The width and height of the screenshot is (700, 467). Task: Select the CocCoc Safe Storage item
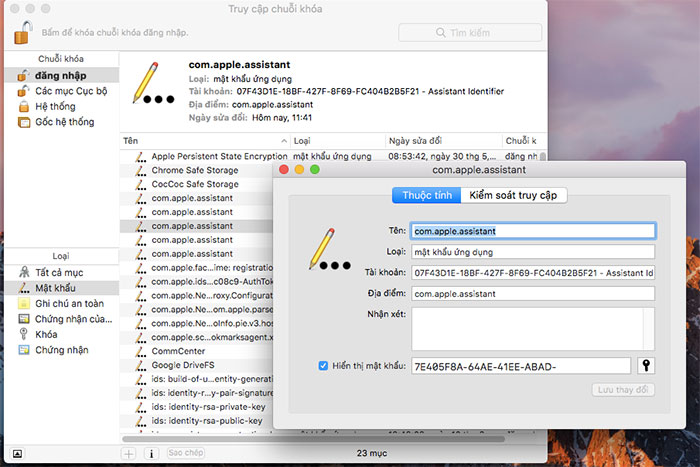click(x=196, y=184)
